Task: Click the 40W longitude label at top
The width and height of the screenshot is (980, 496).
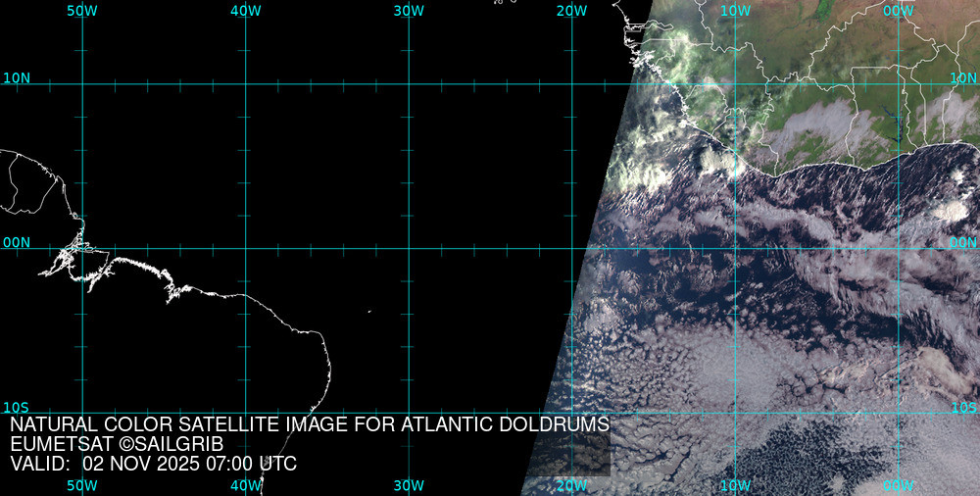Action: pyautogui.click(x=245, y=10)
